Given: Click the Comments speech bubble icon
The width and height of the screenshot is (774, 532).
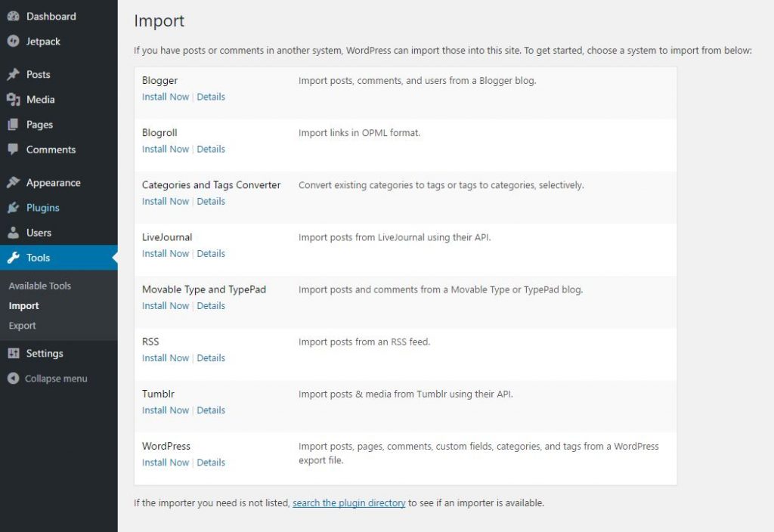Looking at the screenshot, I should [13, 150].
